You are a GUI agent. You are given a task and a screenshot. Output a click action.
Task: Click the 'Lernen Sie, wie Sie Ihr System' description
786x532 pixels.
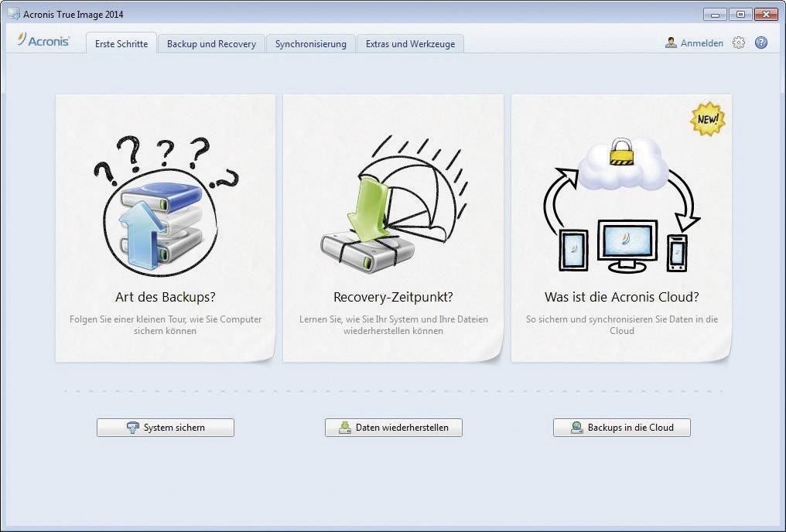coord(394,325)
